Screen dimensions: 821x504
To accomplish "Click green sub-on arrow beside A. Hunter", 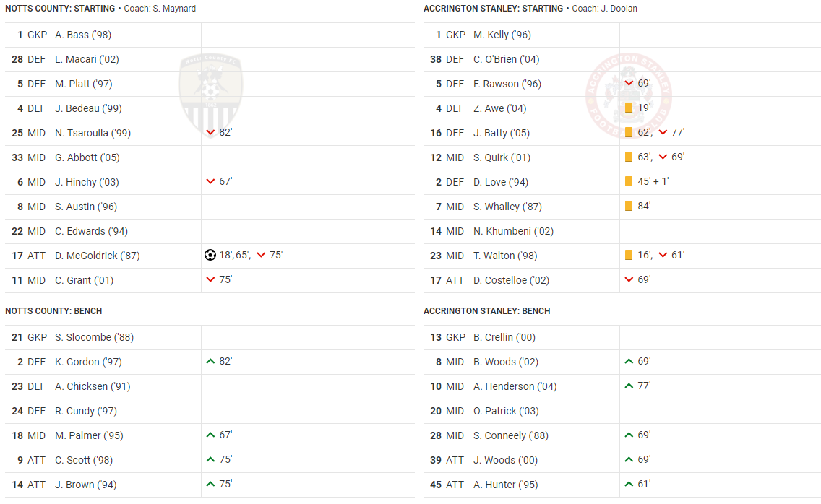I will point(629,484).
